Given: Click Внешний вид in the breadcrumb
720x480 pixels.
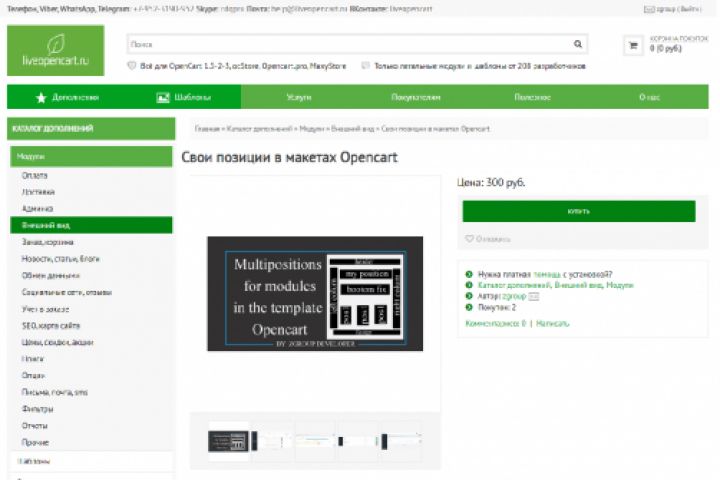Looking at the screenshot, I should [x=352, y=129].
